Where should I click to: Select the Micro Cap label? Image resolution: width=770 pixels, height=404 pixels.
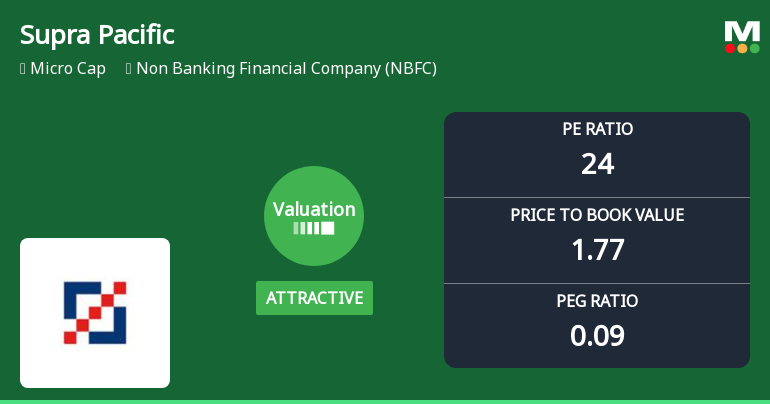tap(68, 69)
